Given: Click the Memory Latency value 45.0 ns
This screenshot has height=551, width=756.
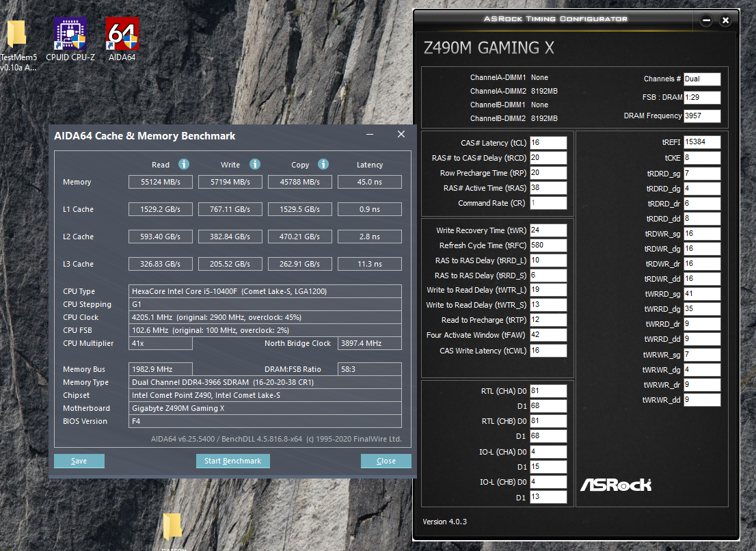Looking at the screenshot, I should 370,182.
